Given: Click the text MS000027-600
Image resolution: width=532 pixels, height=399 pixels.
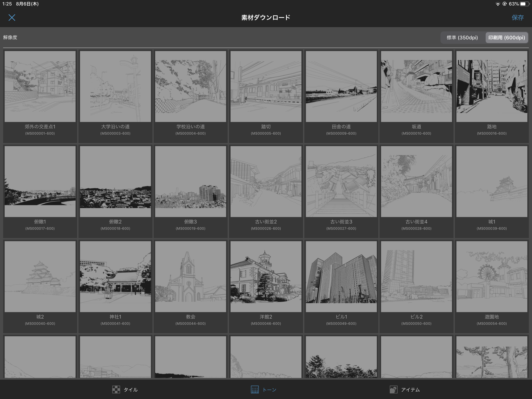Looking at the screenshot, I should (x=341, y=228).
